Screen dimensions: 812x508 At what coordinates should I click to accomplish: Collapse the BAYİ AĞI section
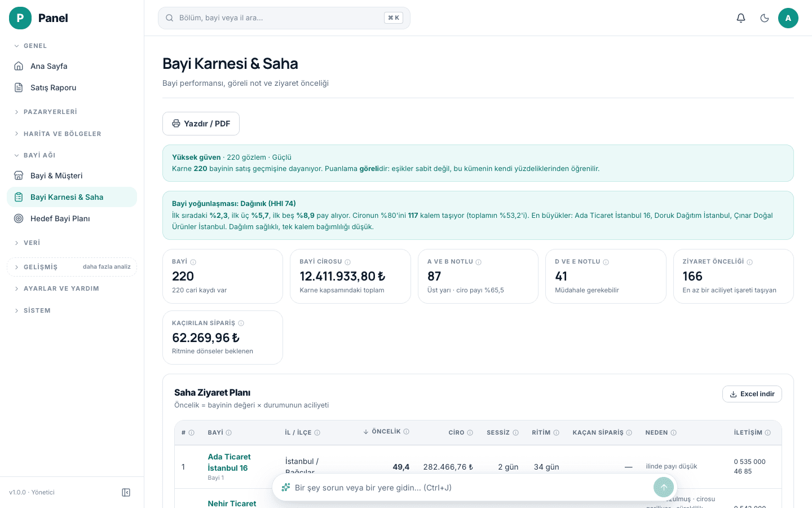pos(72,155)
